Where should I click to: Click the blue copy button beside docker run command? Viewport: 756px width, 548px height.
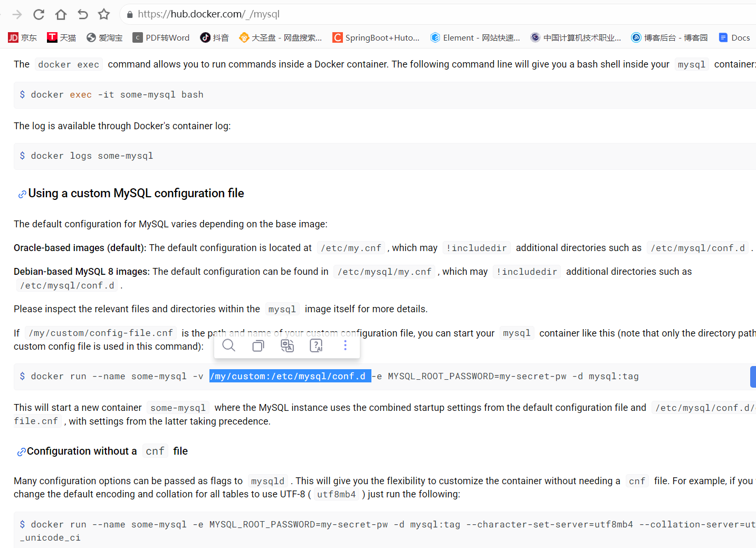click(x=753, y=377)
